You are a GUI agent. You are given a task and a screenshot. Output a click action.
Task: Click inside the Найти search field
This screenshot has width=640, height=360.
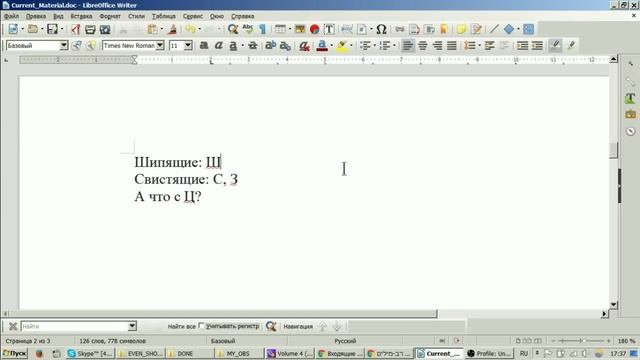[75, 326]
